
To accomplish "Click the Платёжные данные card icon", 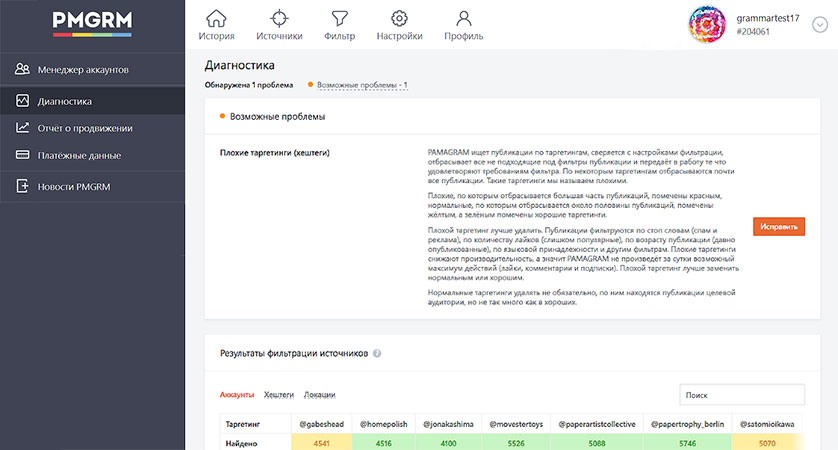I will tap(22, 155).
